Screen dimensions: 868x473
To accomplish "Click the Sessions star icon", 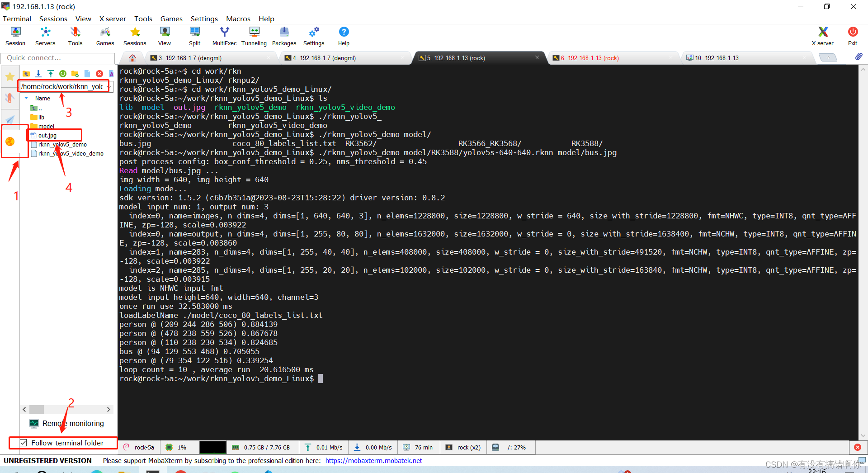I will tap(135, 36).
